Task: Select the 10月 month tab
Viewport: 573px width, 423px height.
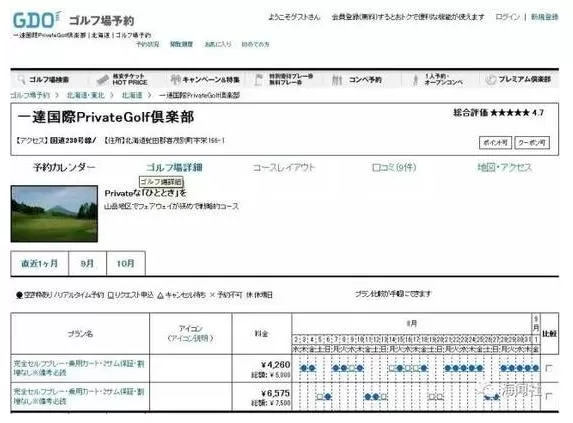Action: pyautogui.click(x=126, y=263)
